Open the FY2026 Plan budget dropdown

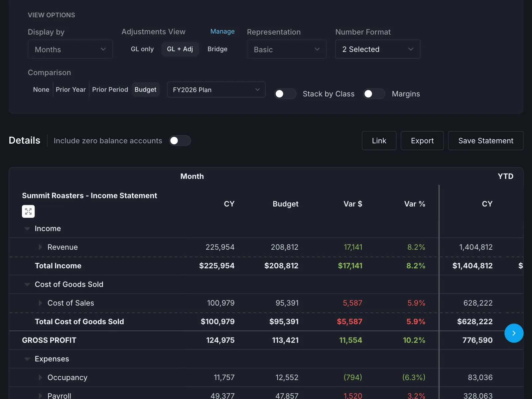pos(216,90)
